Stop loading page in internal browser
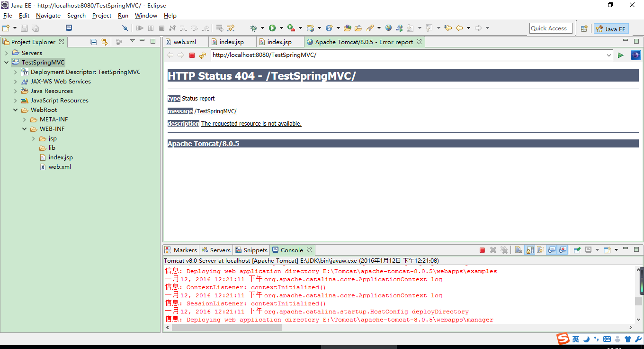Viewport: 644px width, 349px height. tap(192, 55)
